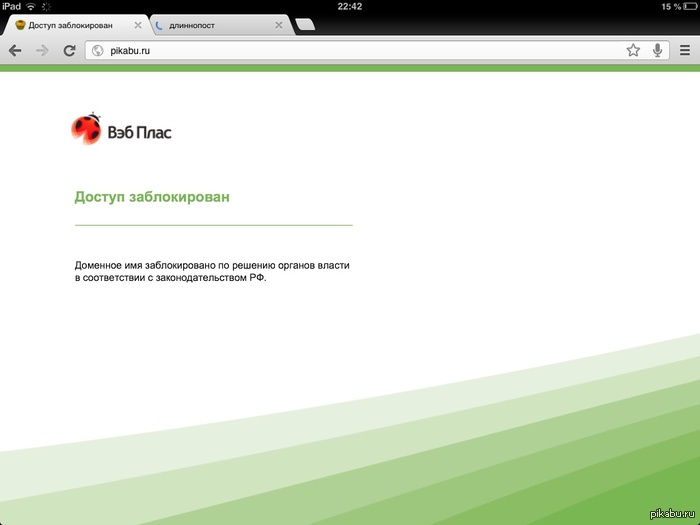The image size is (700, 525).
Task: Reload the blocked page
Action: (x=69, y=50)
